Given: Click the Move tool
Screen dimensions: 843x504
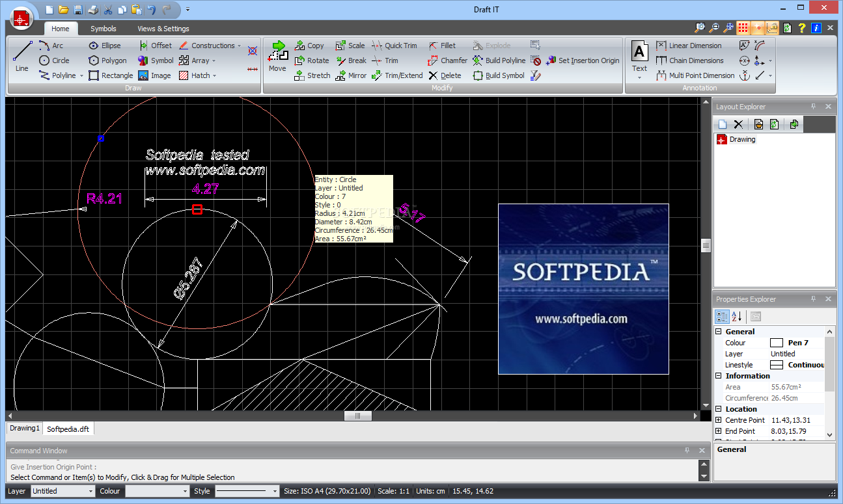Looking at the screenshot, I should [277, 56].
